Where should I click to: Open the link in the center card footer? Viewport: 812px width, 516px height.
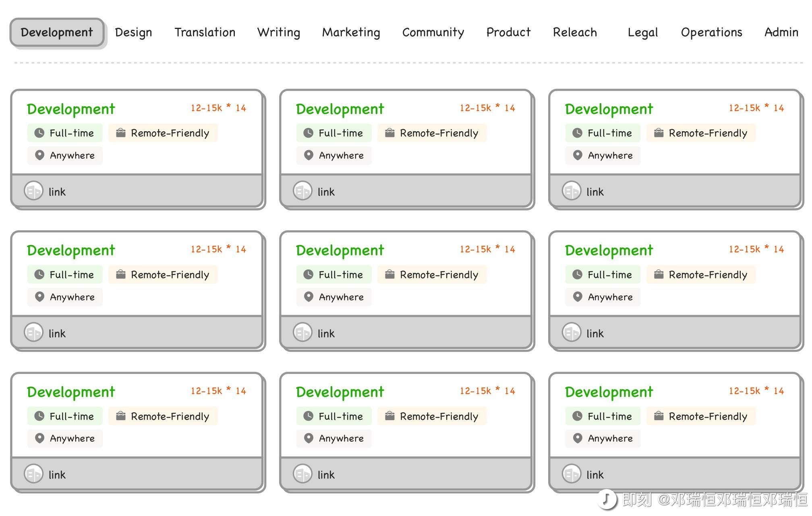pos(326,334)
